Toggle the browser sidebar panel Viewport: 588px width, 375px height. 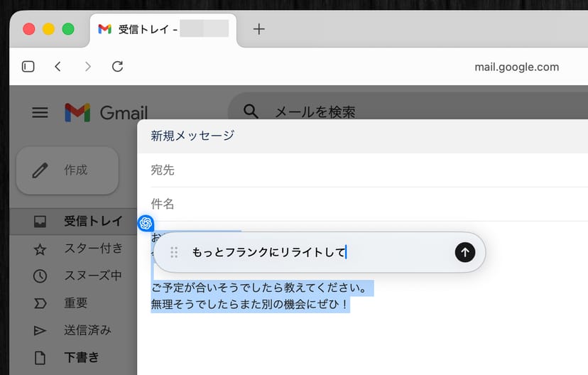(28, 67)
